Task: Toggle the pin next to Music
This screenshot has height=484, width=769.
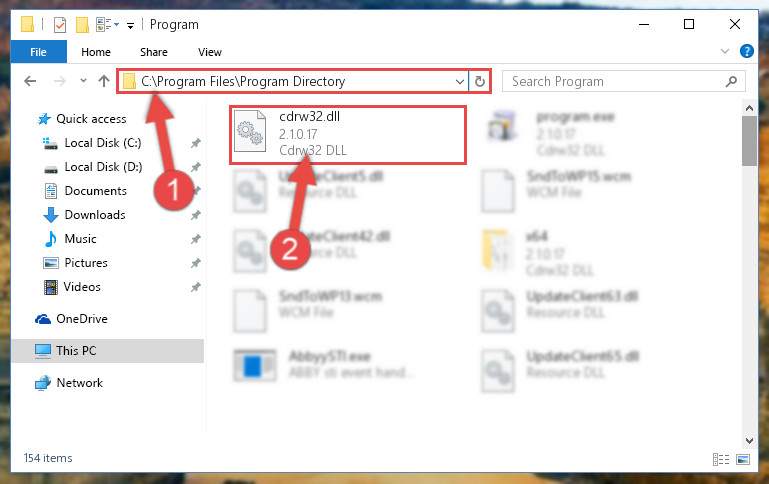Action: tap(195, 239)
